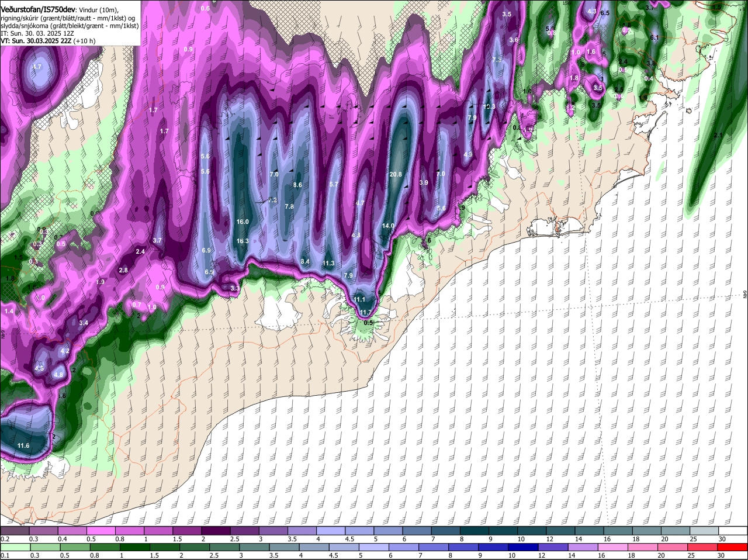
Task: Click the 6.5 precipitation value
Action: [605, 13]
